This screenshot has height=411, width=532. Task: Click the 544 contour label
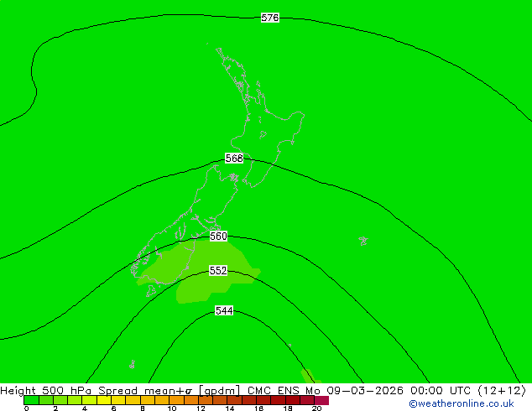(x=224, y=310)
